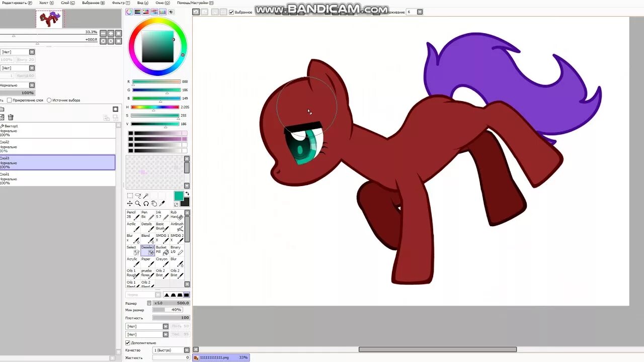Open the layer blending mode 'Нормально' dropdown

coord(32,85)
